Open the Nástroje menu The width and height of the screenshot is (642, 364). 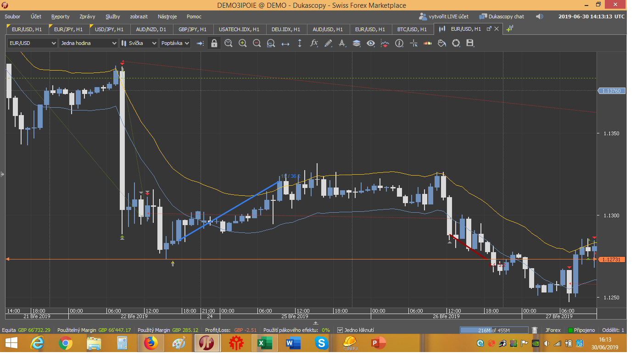point(167,17)
